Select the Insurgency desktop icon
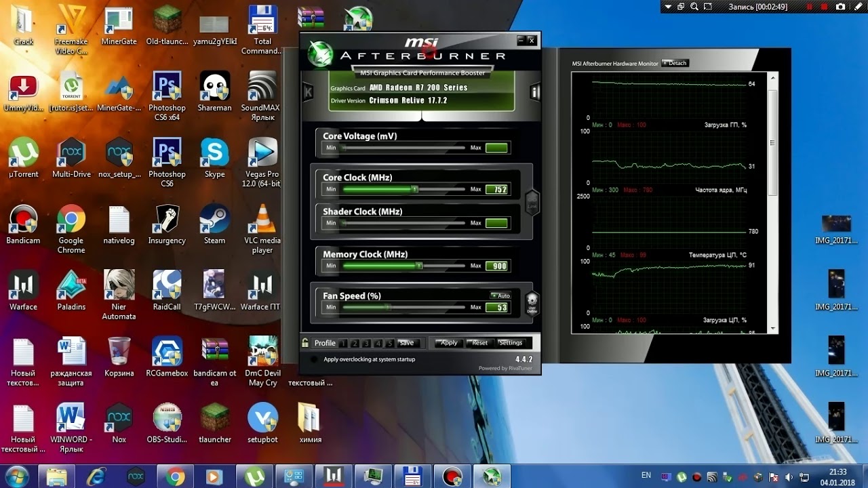The height and width of the screenshot is (488, 868). (167, 225)
